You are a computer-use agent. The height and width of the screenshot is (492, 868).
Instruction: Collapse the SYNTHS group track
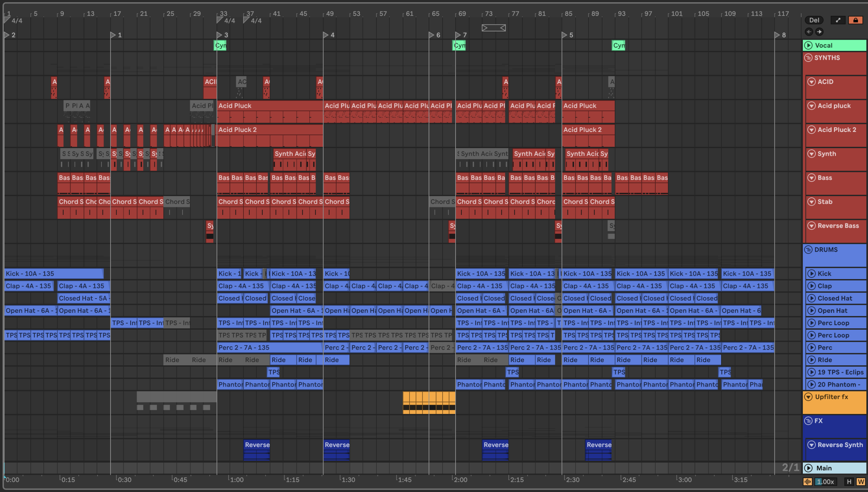808,58
